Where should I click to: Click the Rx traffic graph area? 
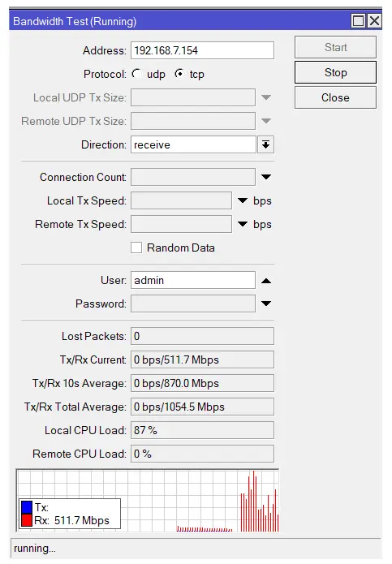pyautogui.click(x=148, y=501)
